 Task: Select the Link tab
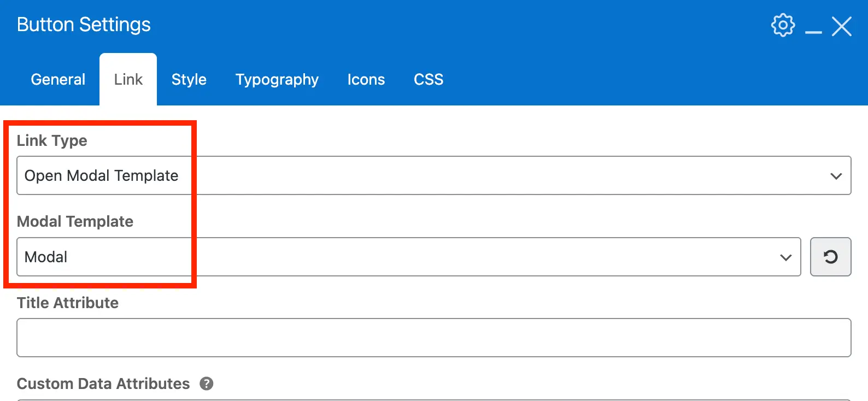[x=128, y=79]
